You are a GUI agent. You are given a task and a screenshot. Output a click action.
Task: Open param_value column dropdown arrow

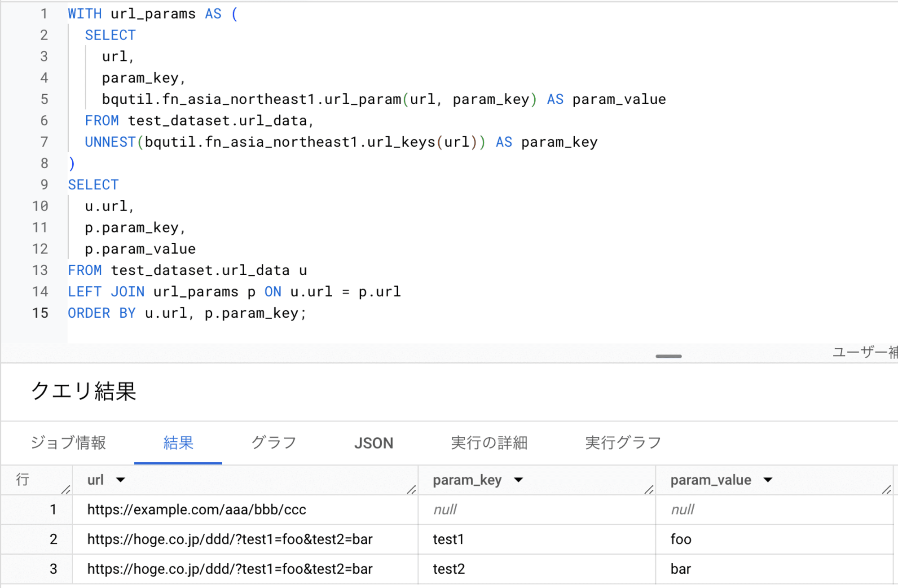(768, 480)
